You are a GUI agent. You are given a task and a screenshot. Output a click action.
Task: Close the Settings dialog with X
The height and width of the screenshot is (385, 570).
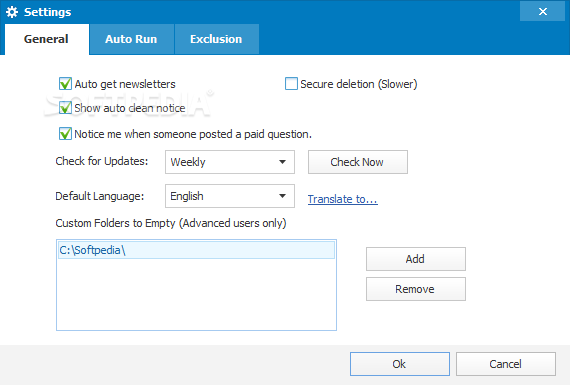pos(542,12)
